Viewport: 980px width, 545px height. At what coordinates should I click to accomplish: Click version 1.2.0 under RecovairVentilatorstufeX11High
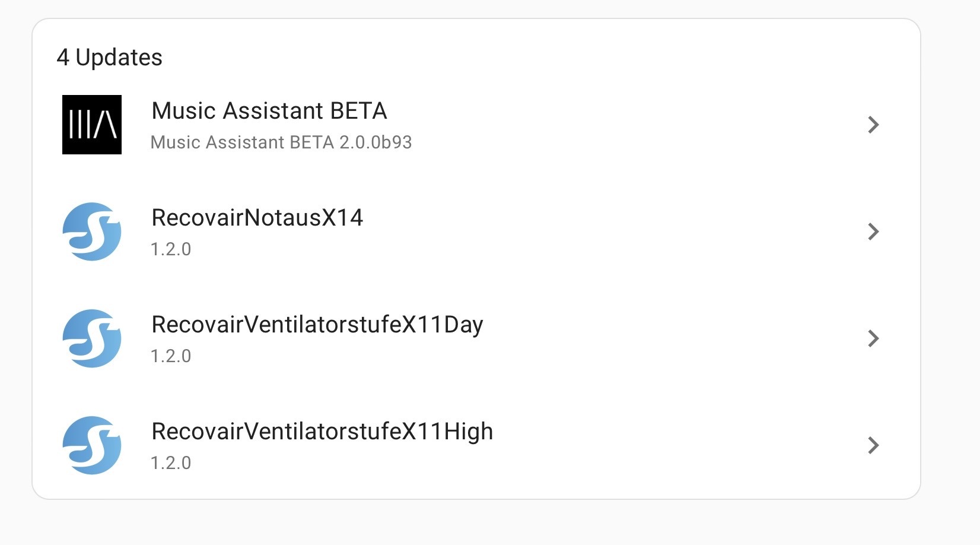(x=171, y=463)
